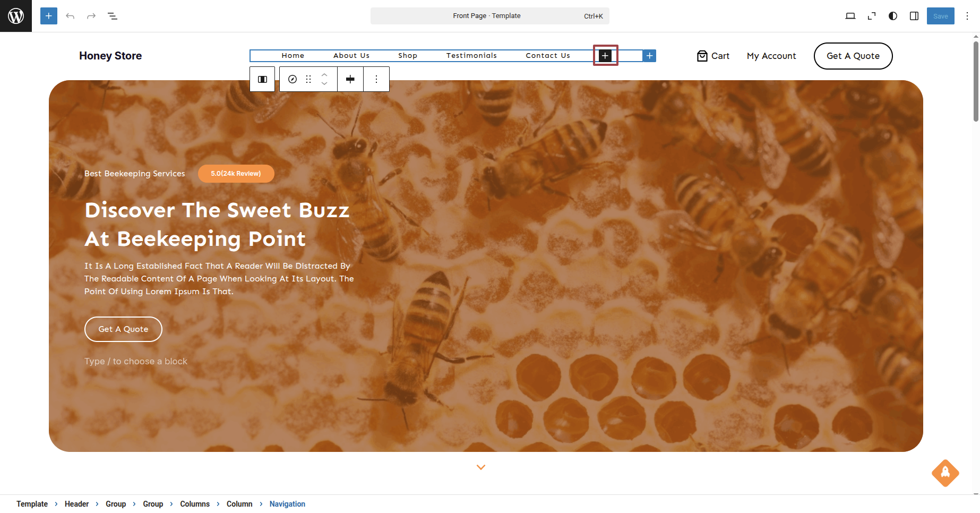Screen dimensions: 980x513
Task: Click the Undo arrow
Action: (x=70, y=16)
